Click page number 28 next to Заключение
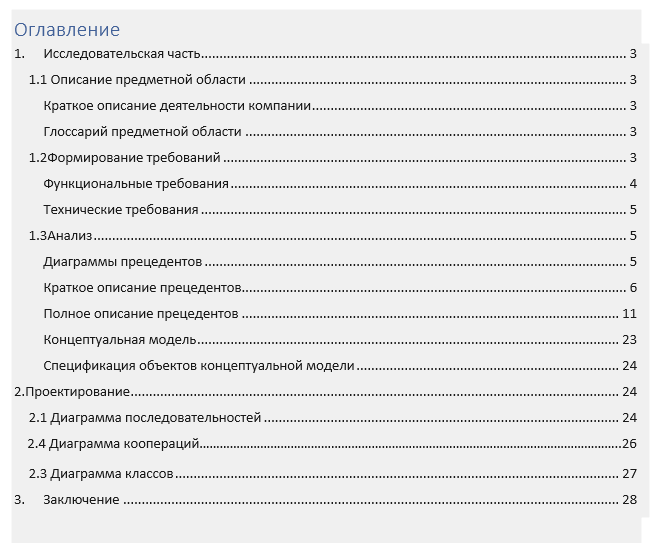Image resolution: width=656 pixels, height=543 pixels. pos(629,500)
